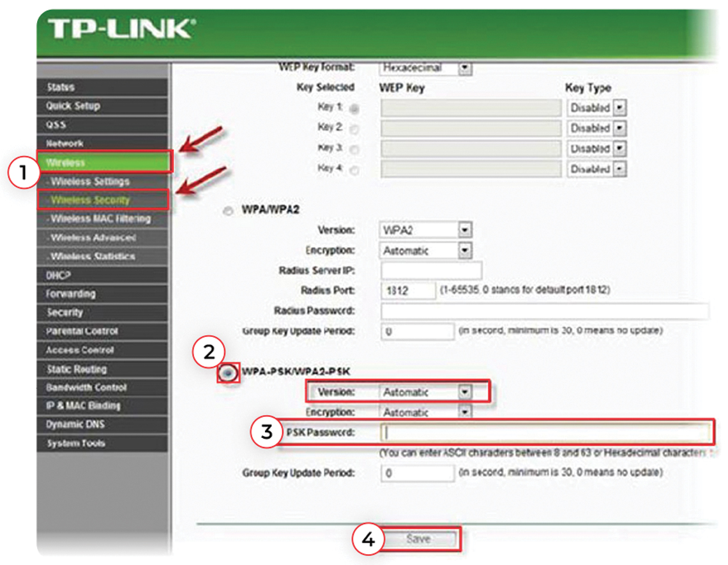728x565 pixels.
Task: Click Key 2 WEP Key field
Action: click(x=471, y=128)
